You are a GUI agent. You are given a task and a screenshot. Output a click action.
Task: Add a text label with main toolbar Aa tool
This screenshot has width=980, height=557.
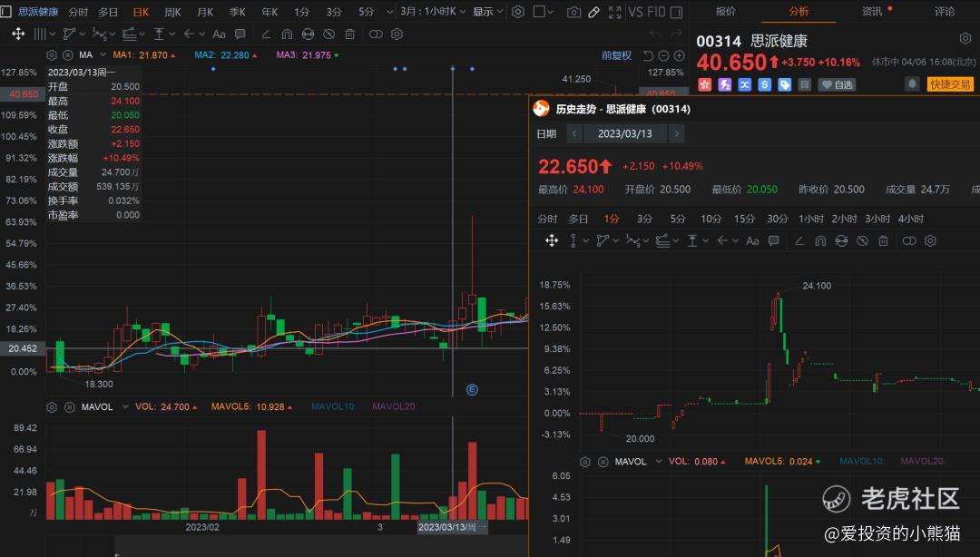point(219,34)
